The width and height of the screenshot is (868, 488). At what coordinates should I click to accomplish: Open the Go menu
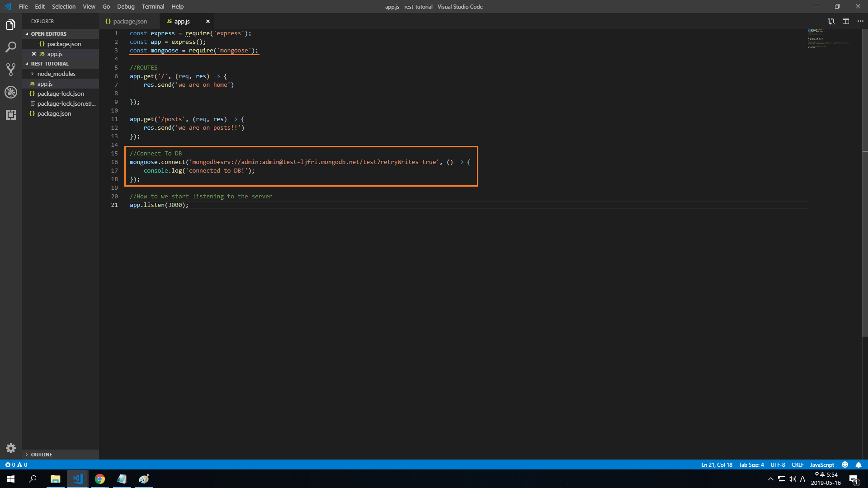(106, 6)
